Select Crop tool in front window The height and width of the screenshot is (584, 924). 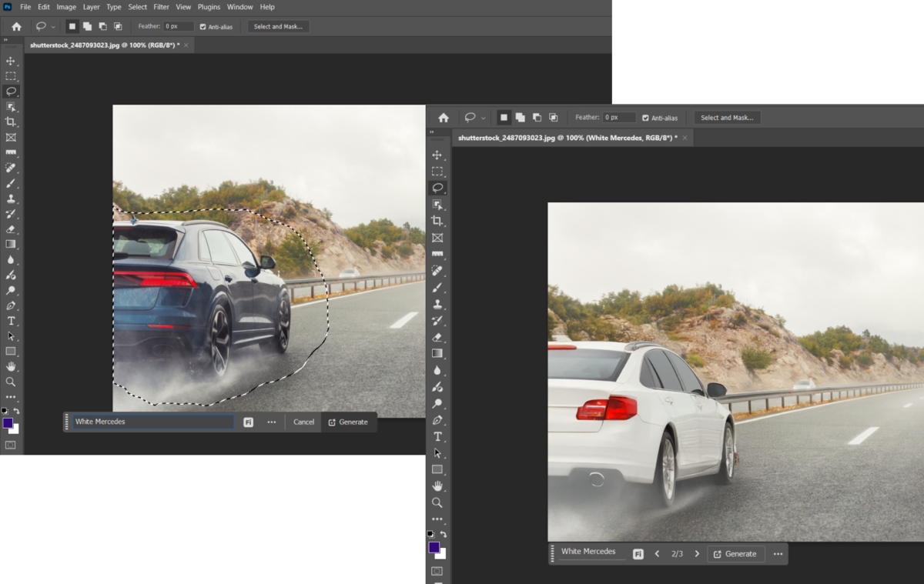pyautogui.click(x=437, y=221)
